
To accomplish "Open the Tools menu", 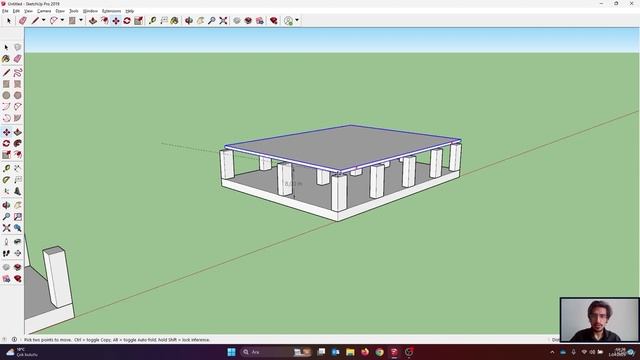I will pyautogui.click(x=74, y=11).
